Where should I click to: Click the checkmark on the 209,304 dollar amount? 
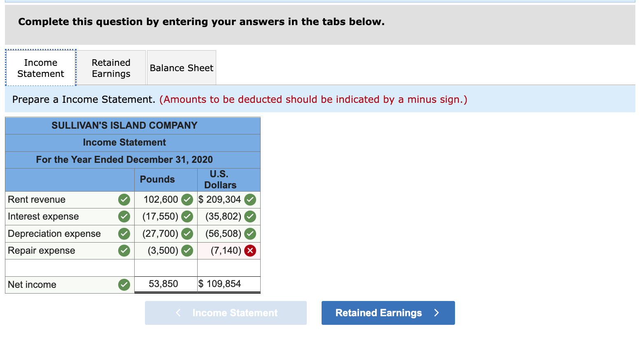(x=250, y=199)
